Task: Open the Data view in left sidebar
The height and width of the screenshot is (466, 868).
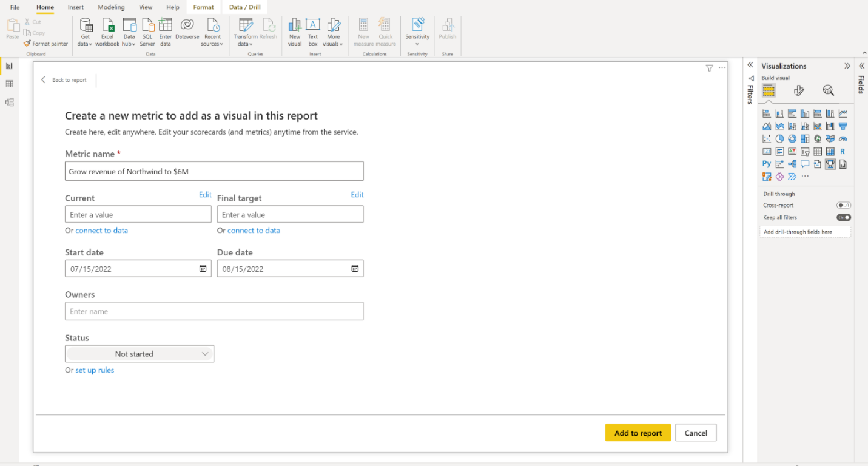Action: (x=9, y=84)
